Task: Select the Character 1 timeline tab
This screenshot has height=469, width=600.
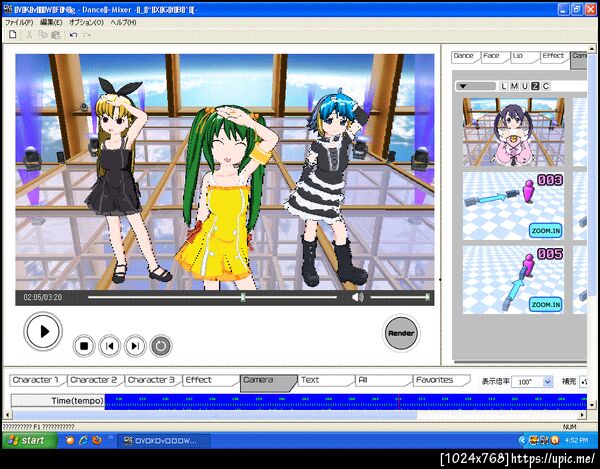Action: point(37,380)
